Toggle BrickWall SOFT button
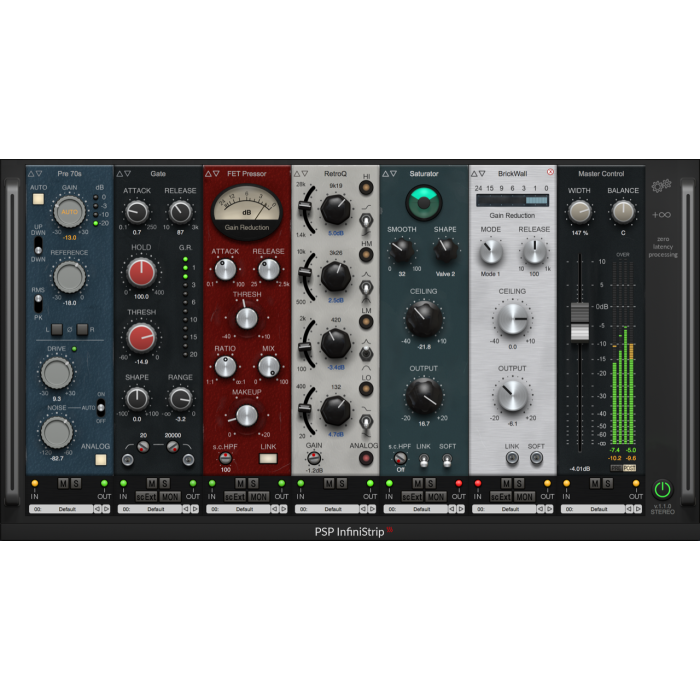The image size is (700, 700). click(x=536, y=458)
